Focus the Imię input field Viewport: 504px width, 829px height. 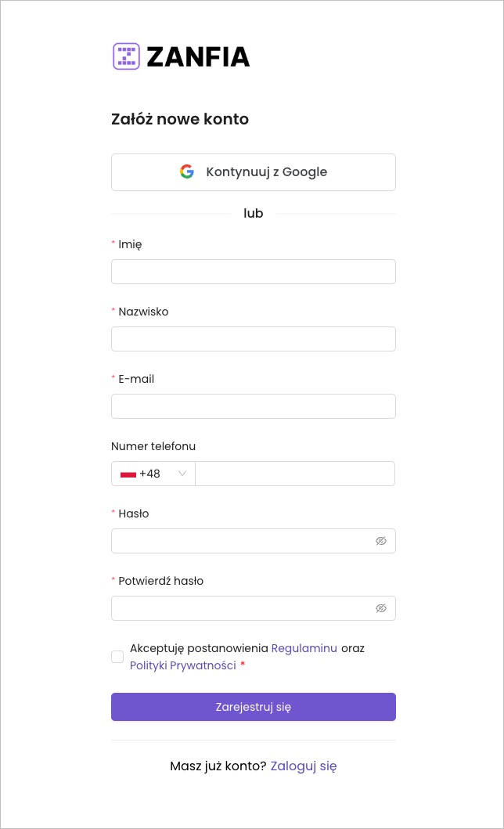tap(253, 272)
